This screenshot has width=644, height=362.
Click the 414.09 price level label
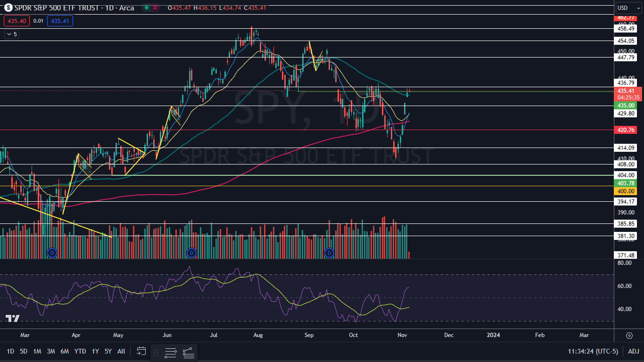coord(627,148)
